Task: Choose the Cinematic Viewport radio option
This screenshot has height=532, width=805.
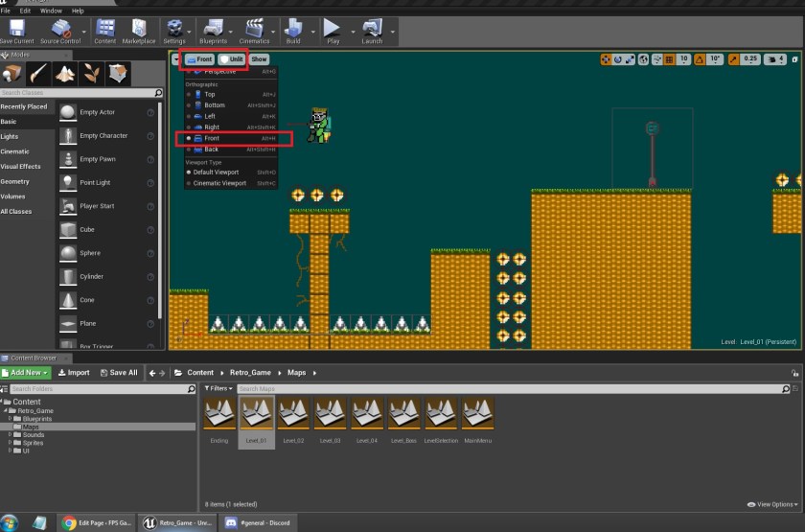Action: [x=219, y=183]
